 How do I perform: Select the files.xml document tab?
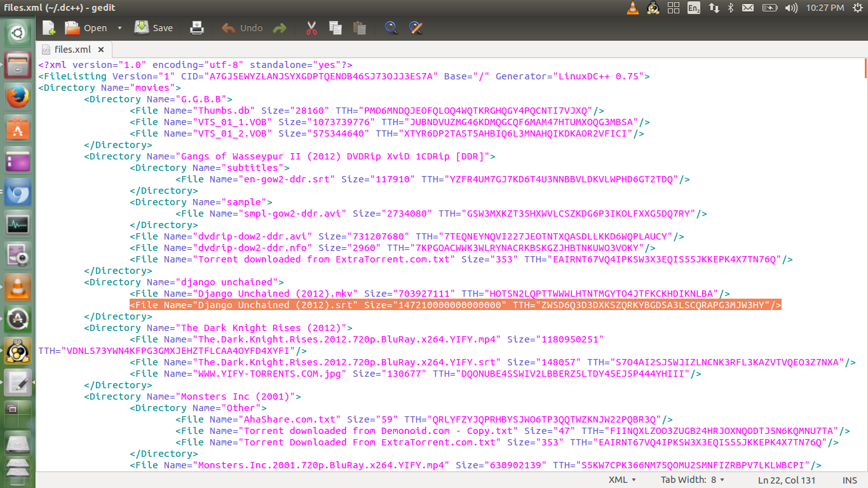[x=72, y=50]
